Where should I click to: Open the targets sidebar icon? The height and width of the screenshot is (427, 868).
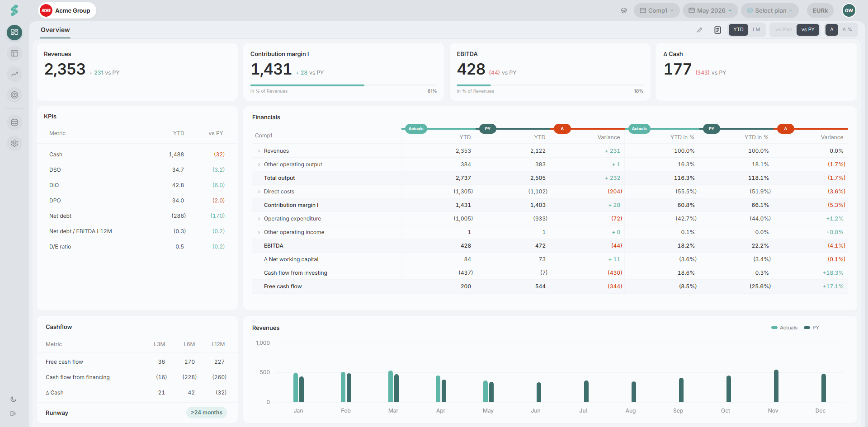(14, 95)
